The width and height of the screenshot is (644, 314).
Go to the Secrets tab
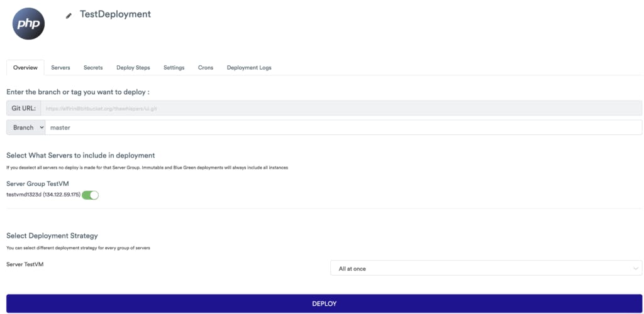[93, 68]
